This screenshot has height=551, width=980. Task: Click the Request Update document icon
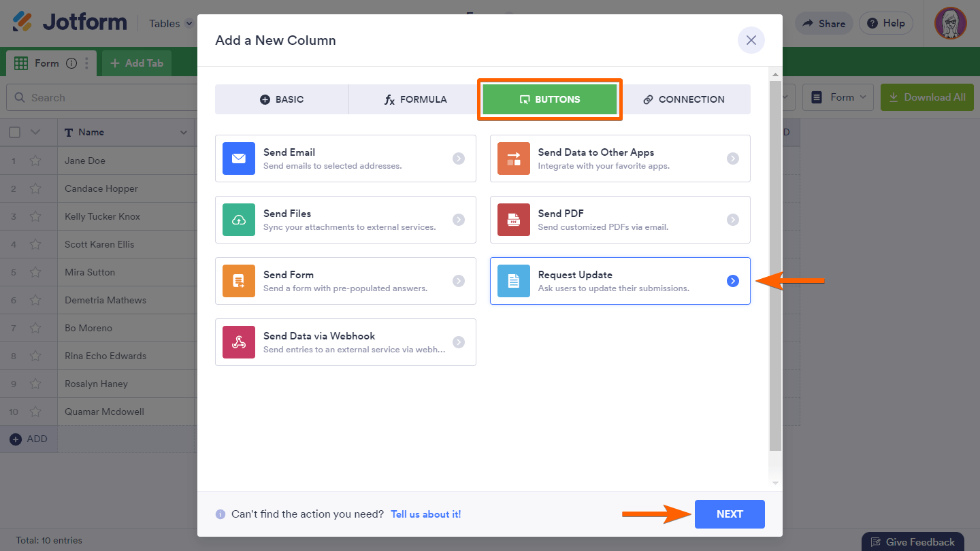pos(514,281)
